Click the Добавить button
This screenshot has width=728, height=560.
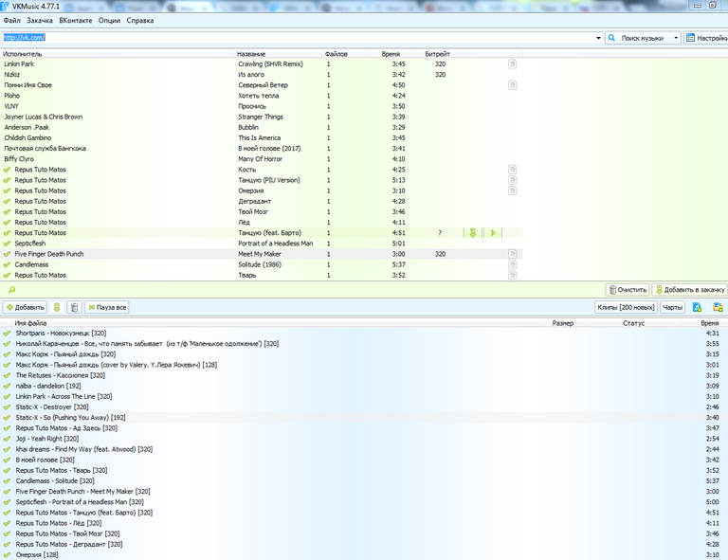pyautogui.click(x=25, y=307)
